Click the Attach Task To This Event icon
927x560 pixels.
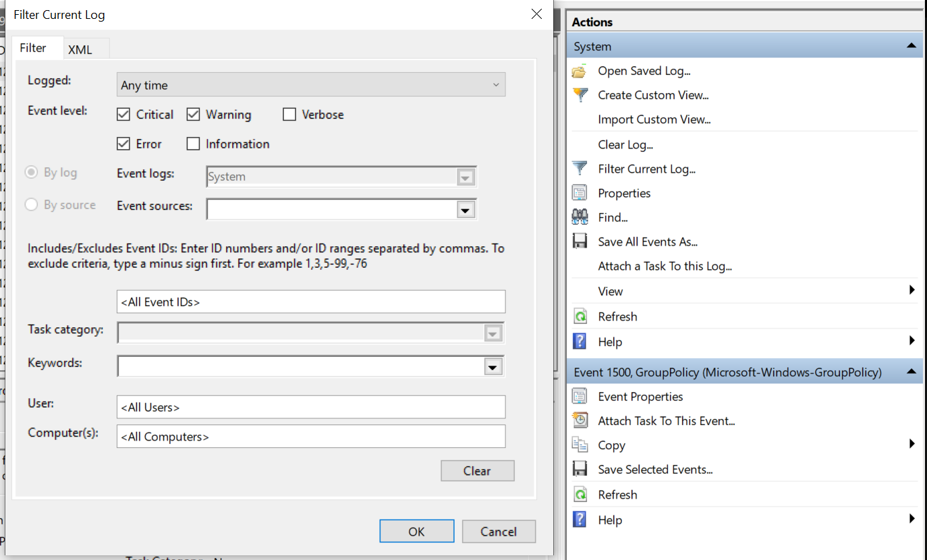coord(580,420)
